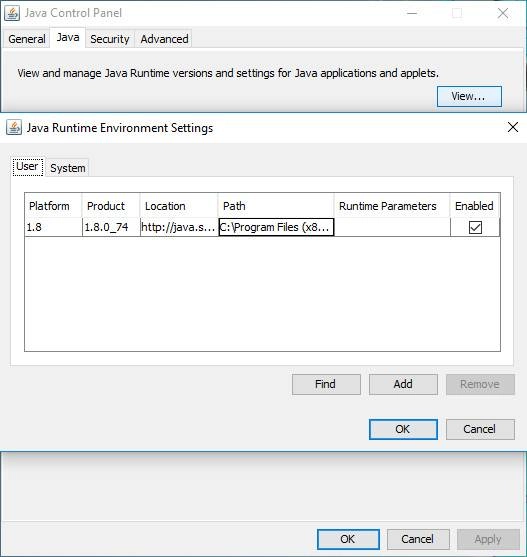
Task: Uncheck the Enabled checkbox for 1.8.0_74
Action: (x=475, y=227)
